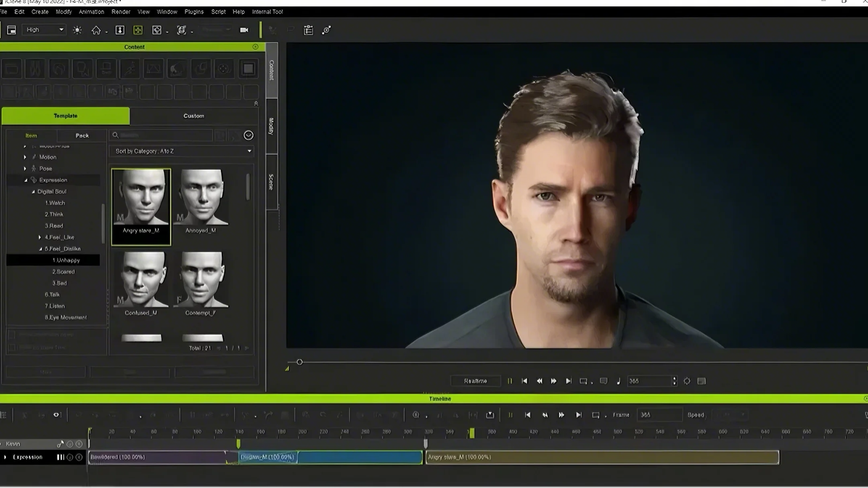Click the loop icon beside frame counter
The image size is (868, 488).
pos(687,381)
